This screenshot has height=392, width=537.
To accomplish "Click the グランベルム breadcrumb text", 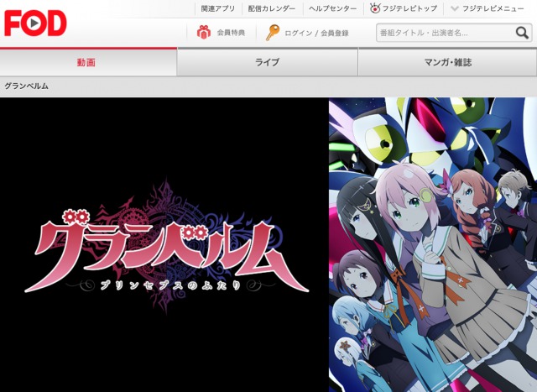I will pos(26,86).
